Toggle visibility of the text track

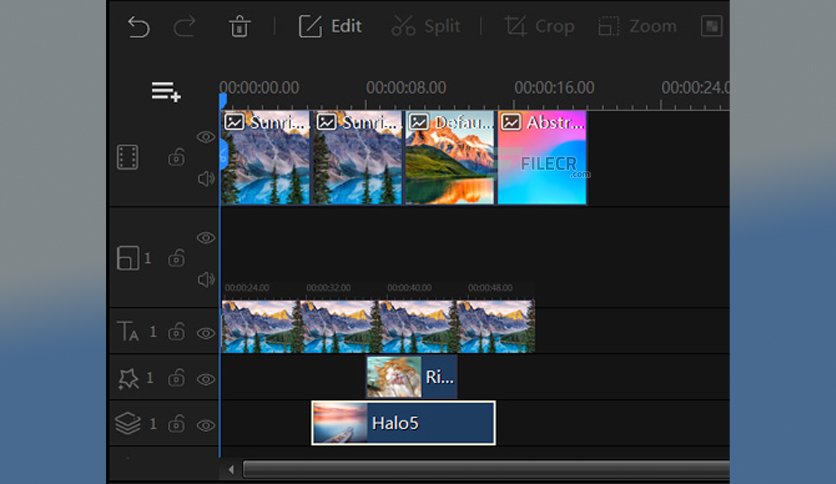point(206,334)
